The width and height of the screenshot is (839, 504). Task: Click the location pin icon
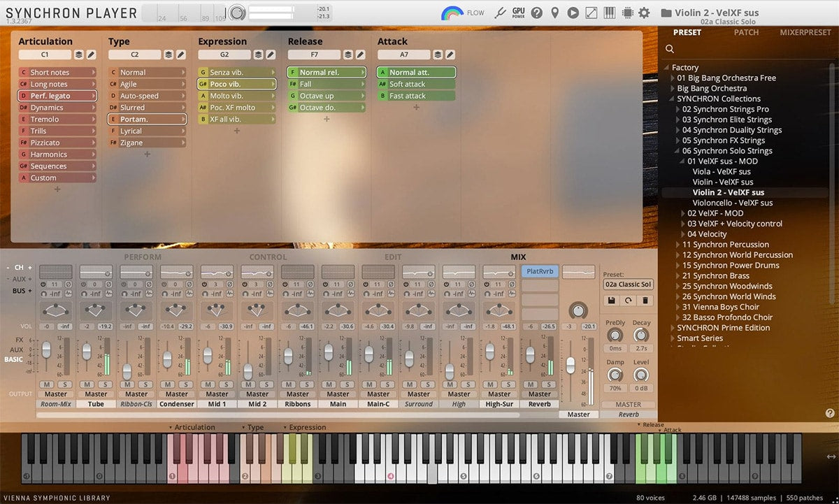pyautogui.click(x=555, y=13)
